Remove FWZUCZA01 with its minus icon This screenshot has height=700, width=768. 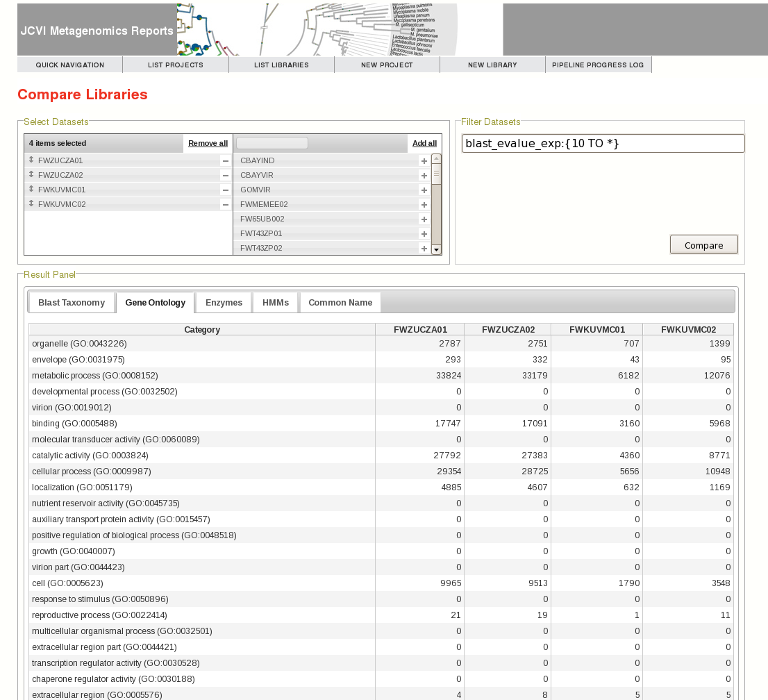click(226, 161)
